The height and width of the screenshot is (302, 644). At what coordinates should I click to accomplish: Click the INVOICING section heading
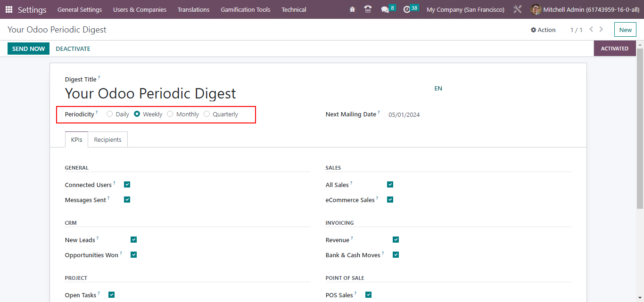click(x=339, y=223)
